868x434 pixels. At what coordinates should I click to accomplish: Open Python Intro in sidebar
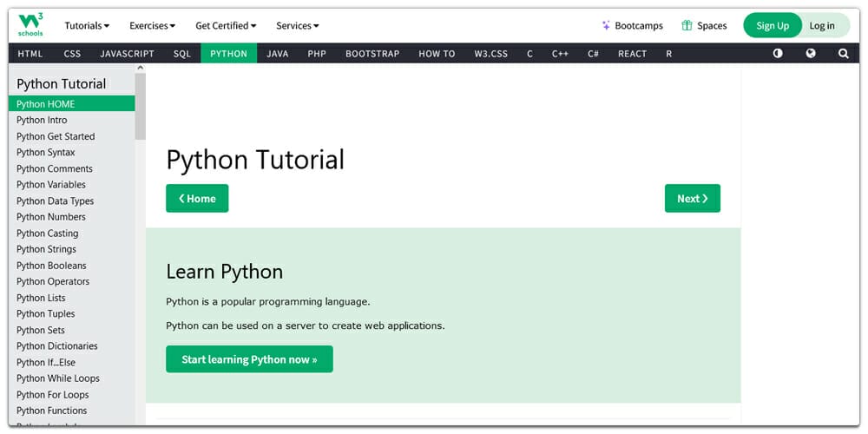(x=71, y=120)
